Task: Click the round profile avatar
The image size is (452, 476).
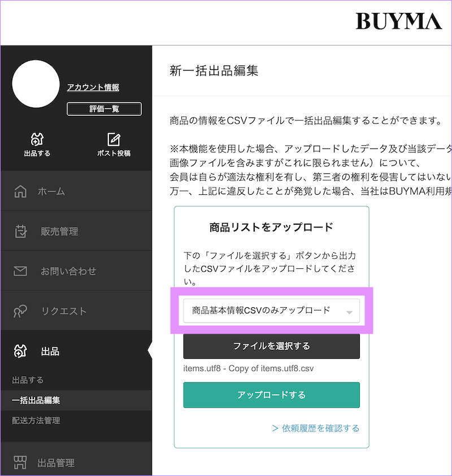Action: tap(36, 84)
